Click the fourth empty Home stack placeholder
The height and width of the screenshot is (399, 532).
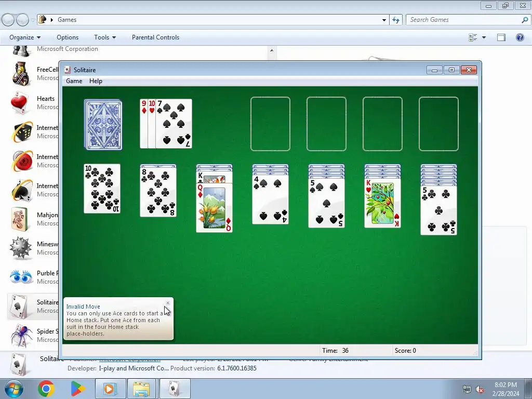438,124
